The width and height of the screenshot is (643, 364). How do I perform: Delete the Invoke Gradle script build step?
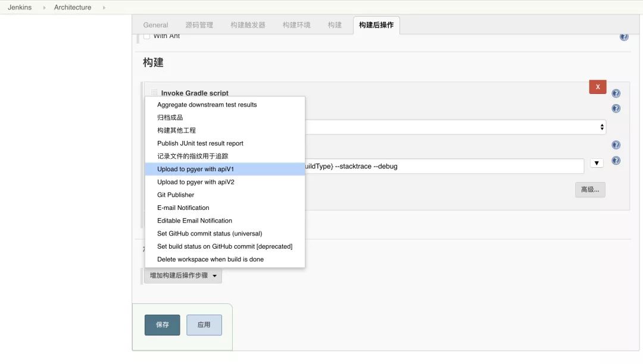(x=598, y=87)
